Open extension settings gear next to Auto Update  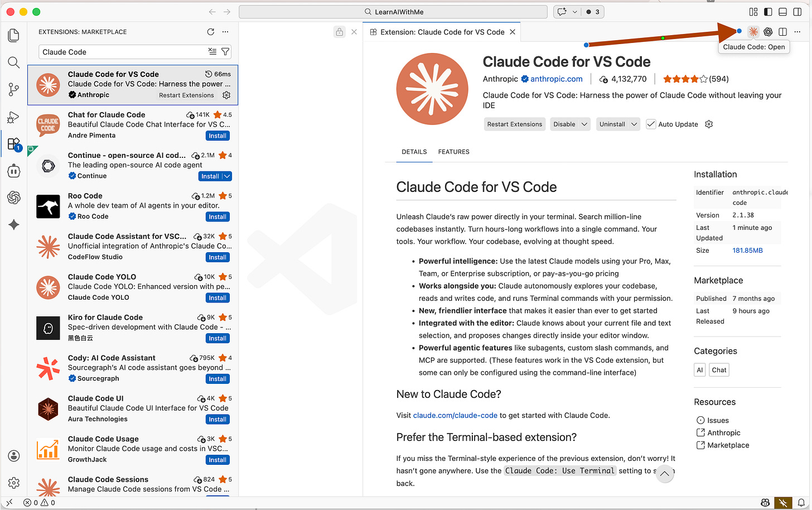point(709,124)
